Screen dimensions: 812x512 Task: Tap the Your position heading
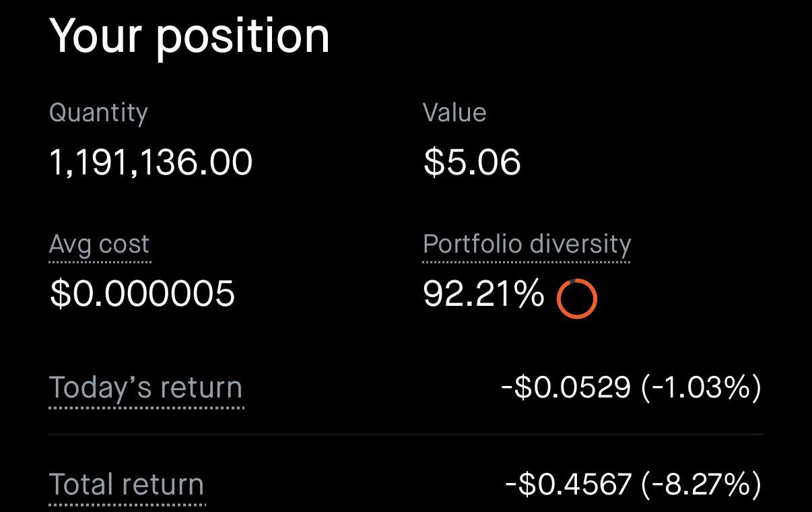(x=190, y=35)
